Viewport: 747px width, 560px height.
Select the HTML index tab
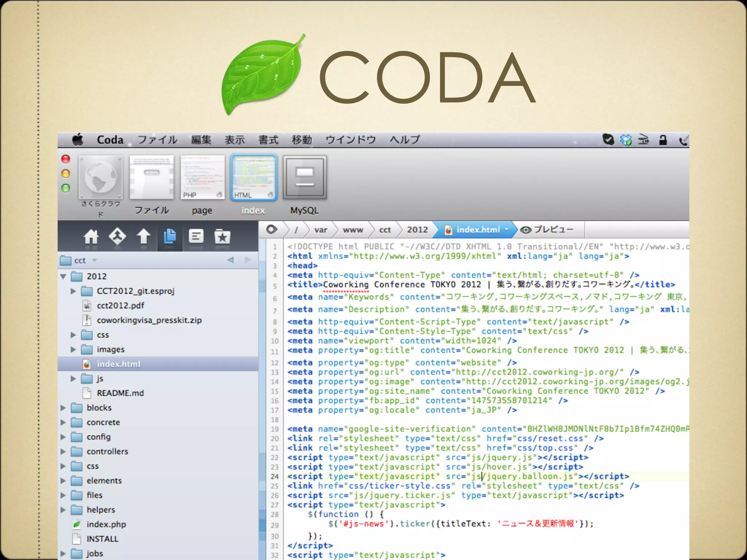253,178
